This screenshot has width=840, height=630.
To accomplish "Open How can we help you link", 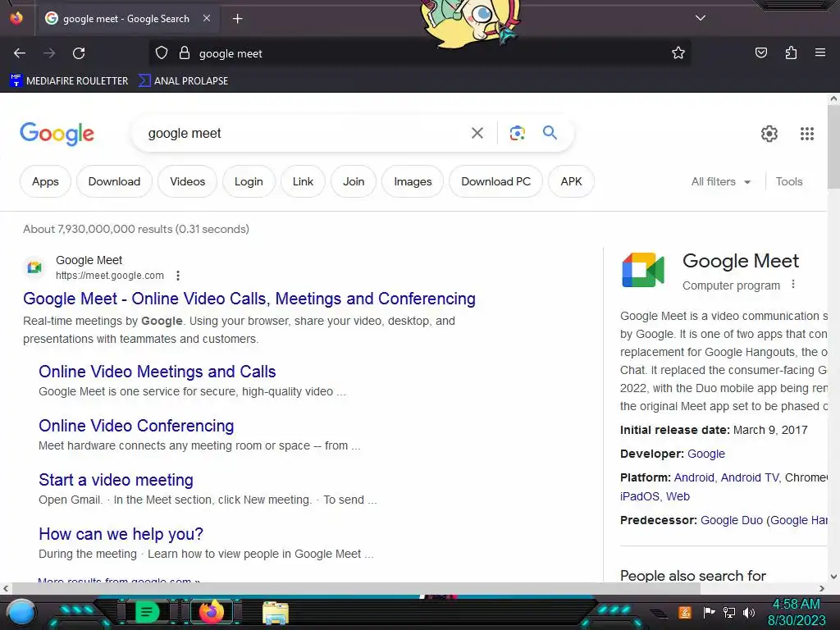I will (x=121, y=533).
